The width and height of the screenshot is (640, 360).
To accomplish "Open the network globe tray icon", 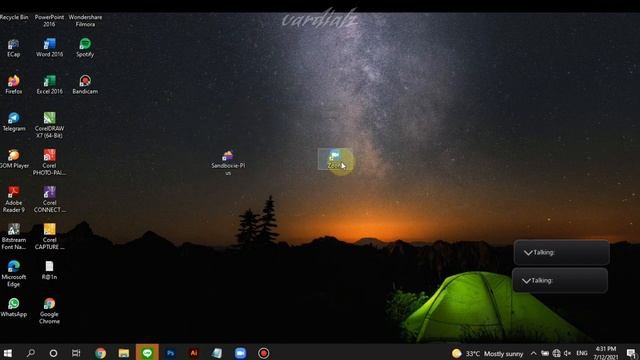I will pos(556,353).
